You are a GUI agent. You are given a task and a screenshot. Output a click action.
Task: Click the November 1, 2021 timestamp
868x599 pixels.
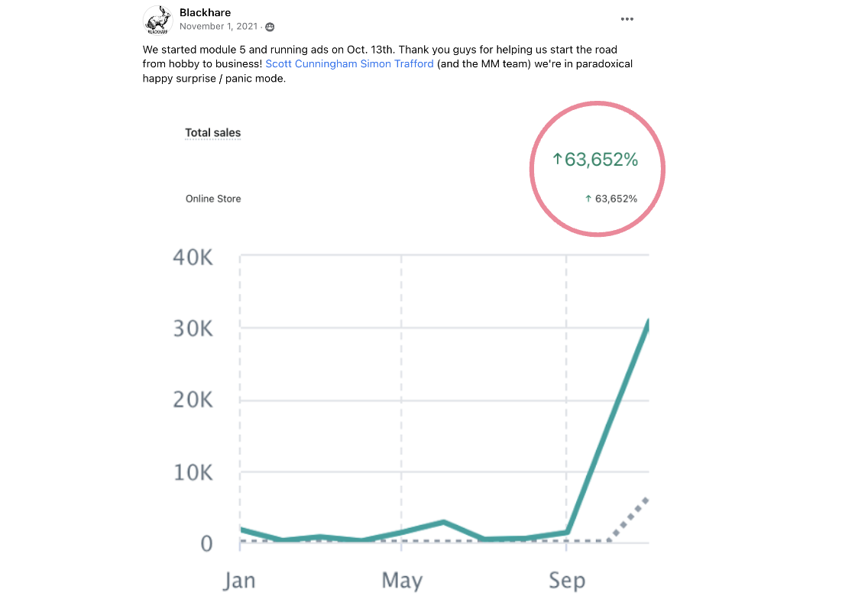[x=219, y=26]
